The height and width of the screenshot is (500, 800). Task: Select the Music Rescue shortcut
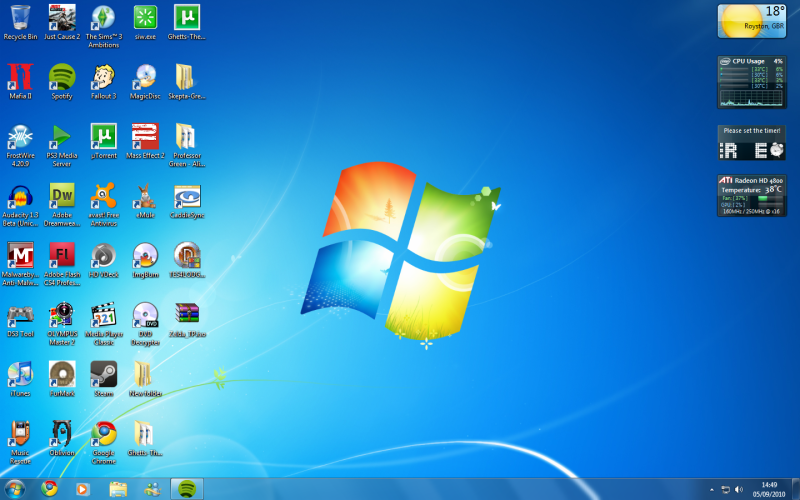pos(20,443)
